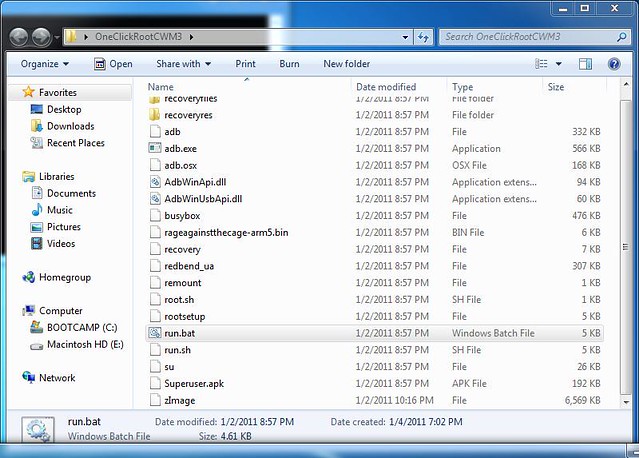Screen dimensions: 639x458
Task: Select Homegroup in the navigation pane
Action: pyautogui.click(x=65, y=277)
